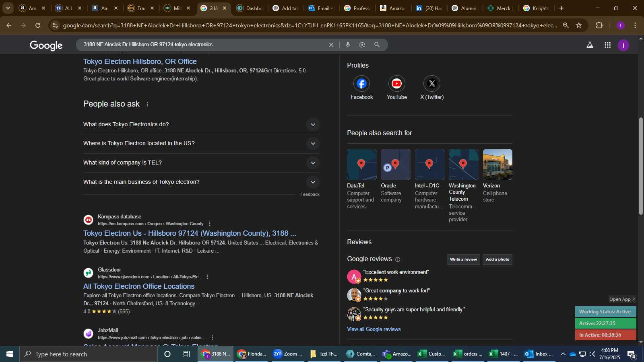
Task: Open Oracle map thumbnail
Action: point(396,165)
